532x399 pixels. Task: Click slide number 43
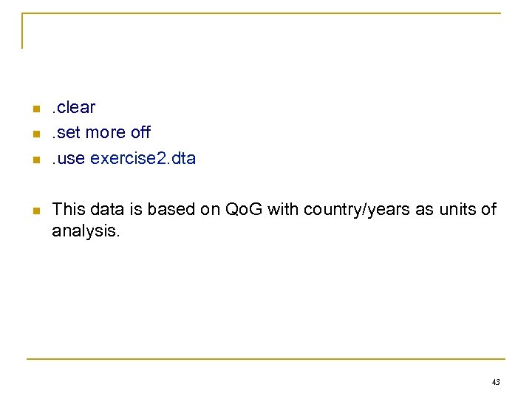tap(495, 382)
